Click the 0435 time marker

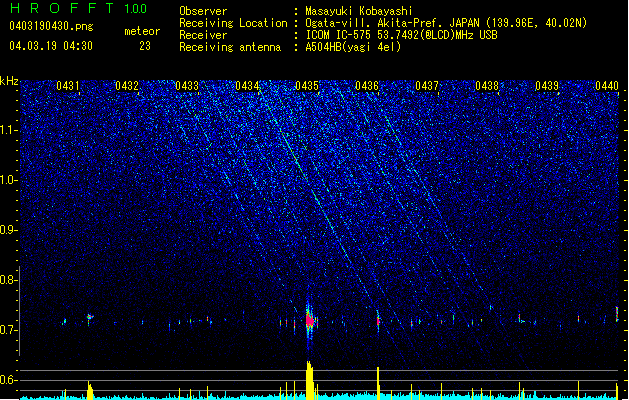(307, 86)
